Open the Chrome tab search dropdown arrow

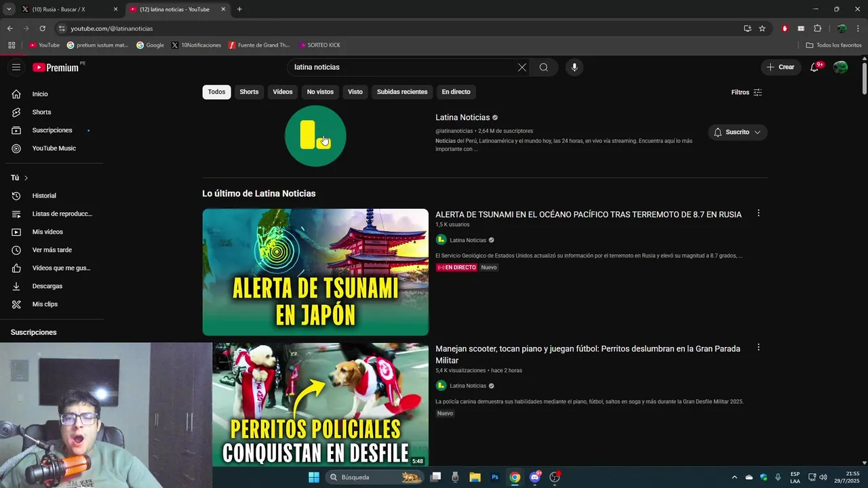click(x=9, y=9)
